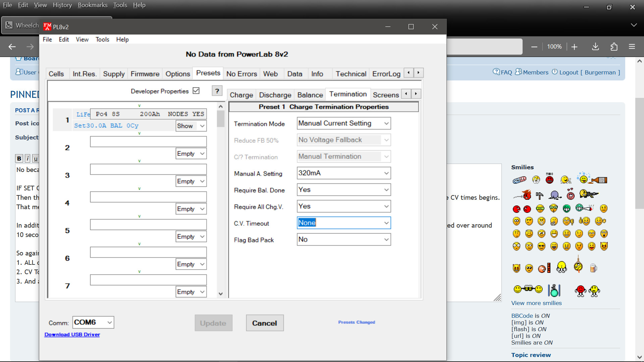
Task: Click the bold B formatting button
Action: [19, 159]
